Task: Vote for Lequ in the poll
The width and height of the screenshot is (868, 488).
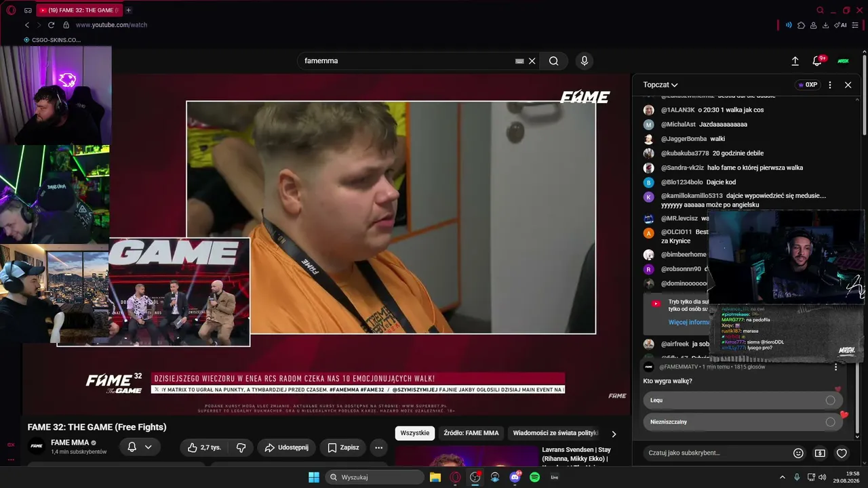Action: (742, 400)
